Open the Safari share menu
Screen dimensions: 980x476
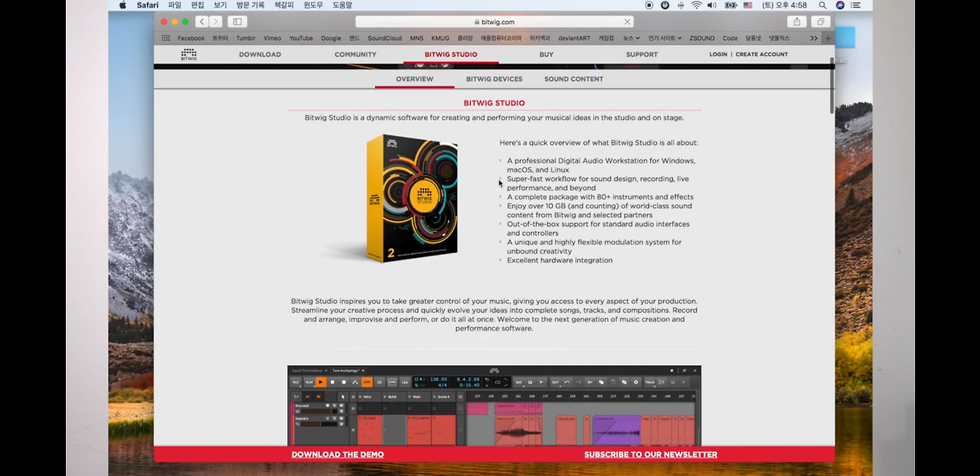click(797, 21)
